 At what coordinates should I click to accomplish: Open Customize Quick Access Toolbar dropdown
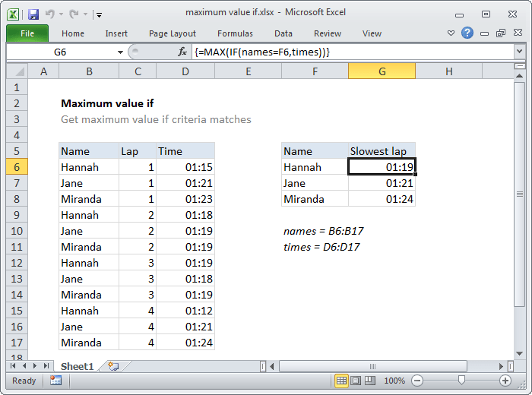click(99, 14)
